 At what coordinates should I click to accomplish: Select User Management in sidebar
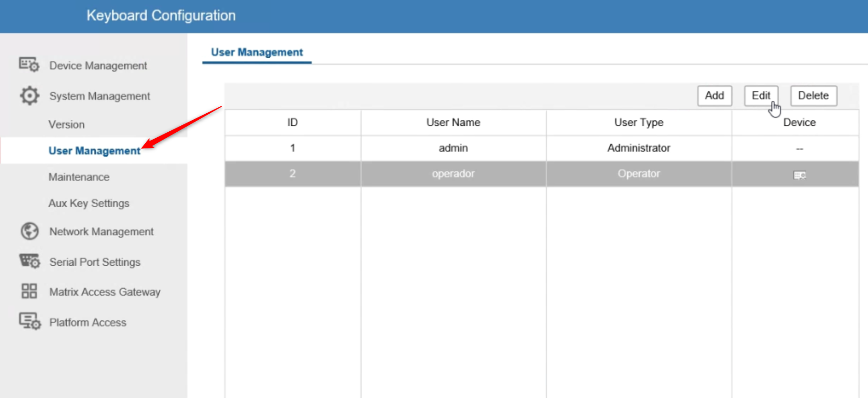[94, 151]
